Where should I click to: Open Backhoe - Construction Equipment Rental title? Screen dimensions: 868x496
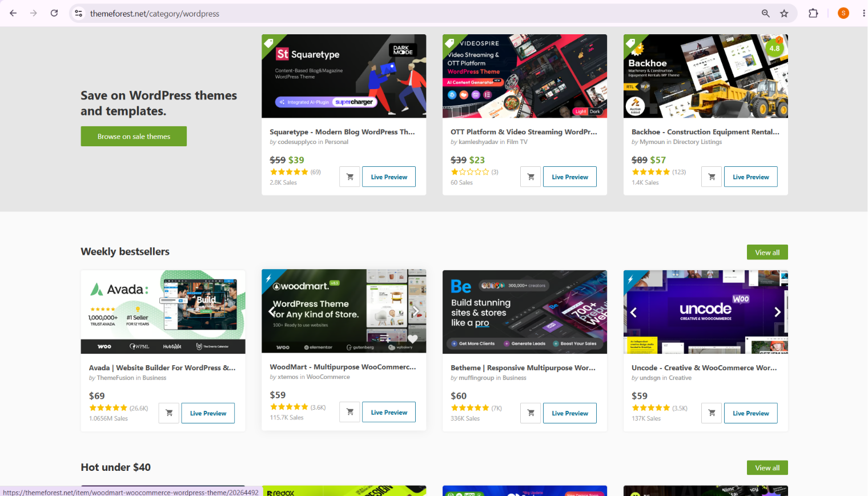705,131
